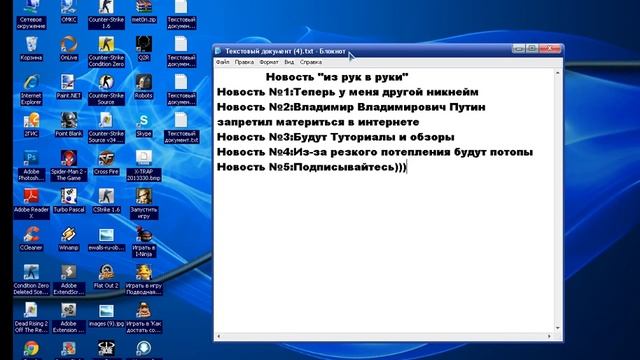Select the Adobe ExtendScript shortcut
This screenshot has height=360, width=640.
pyautogui.click(x=69, y=280)
